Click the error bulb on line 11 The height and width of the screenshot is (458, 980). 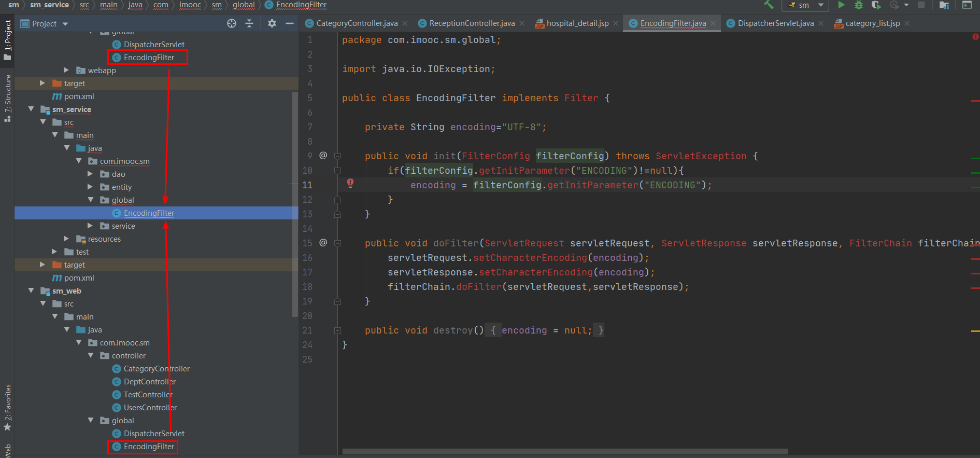tap(350, 183)
